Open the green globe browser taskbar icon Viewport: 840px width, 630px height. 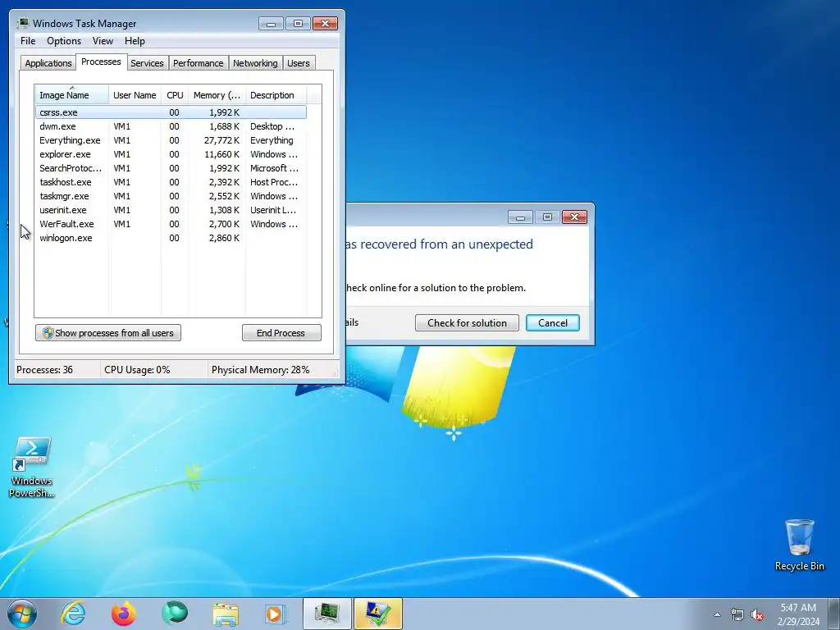(x=175, y=614)
